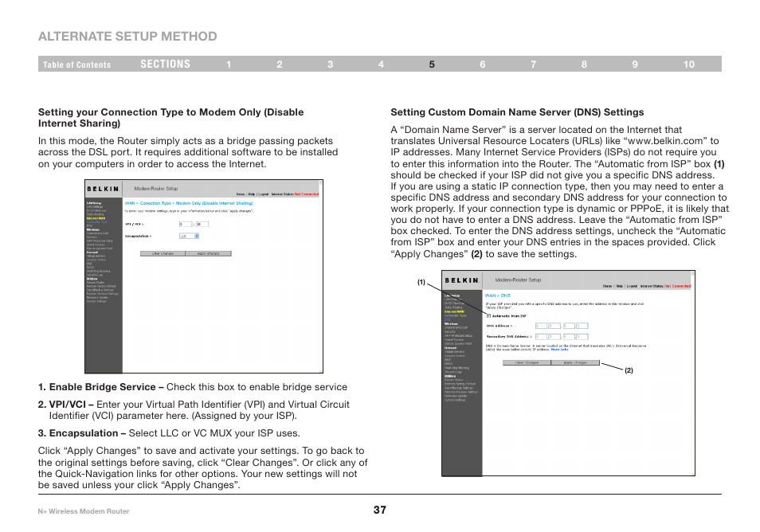Click Apply Changes in DNS screenshot
Screen dimensions: 760x532
coord(575,362)
